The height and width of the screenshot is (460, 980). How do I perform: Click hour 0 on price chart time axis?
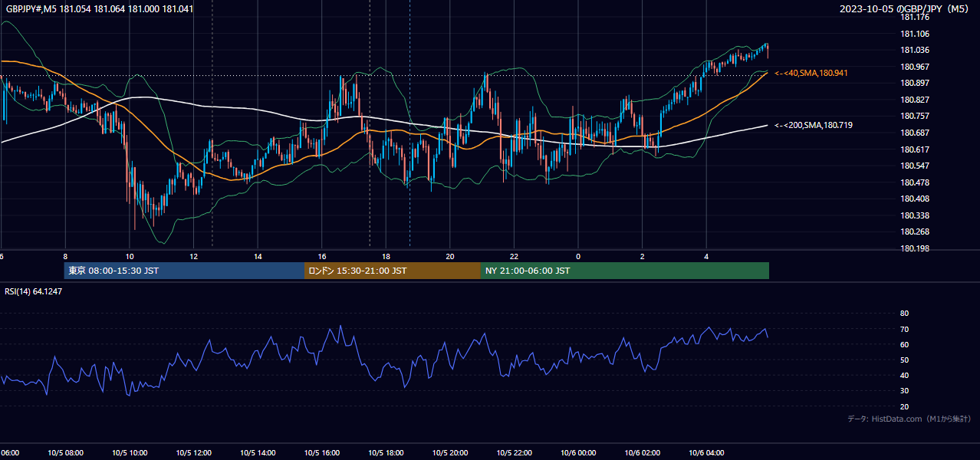click(578, 256)
